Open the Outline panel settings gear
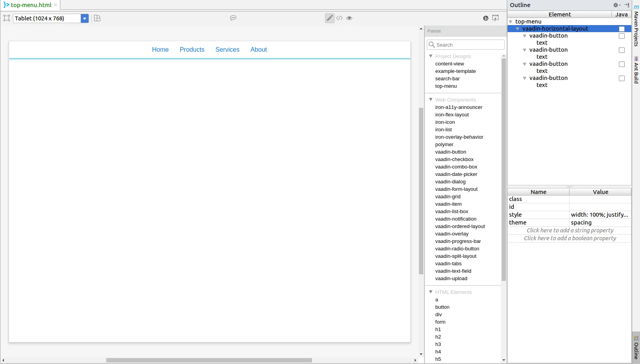640x364 pixels. (616, 5)
